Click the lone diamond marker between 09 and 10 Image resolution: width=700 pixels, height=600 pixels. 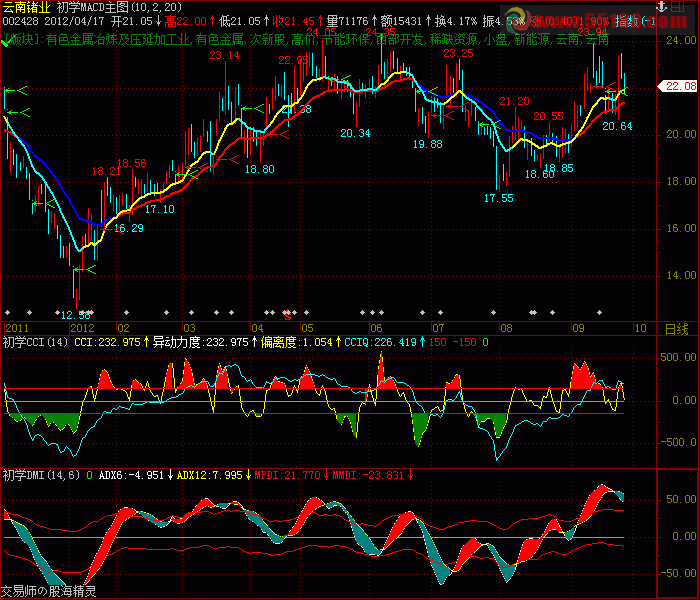(600, 312)
